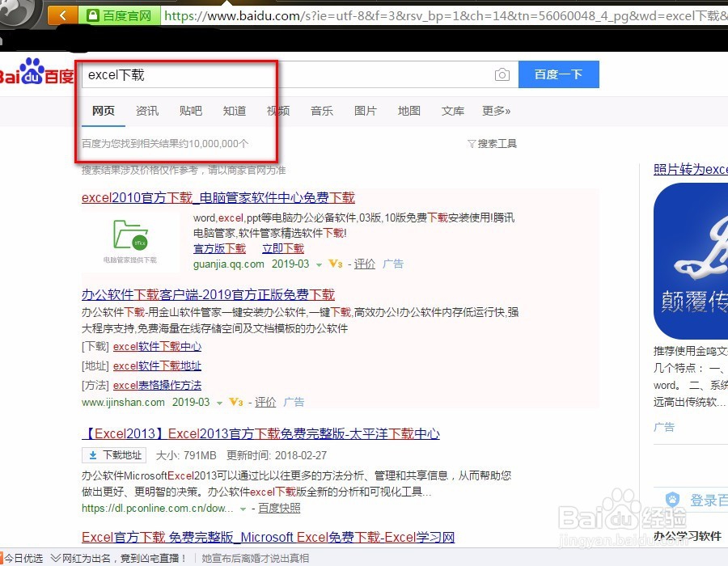Switch to the 图片 images tab

click(365, 111)
